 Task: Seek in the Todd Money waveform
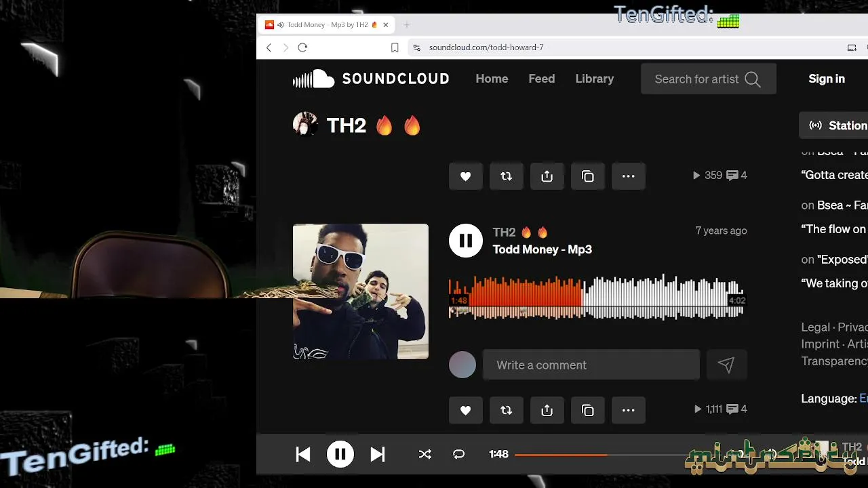pos(597,297)
